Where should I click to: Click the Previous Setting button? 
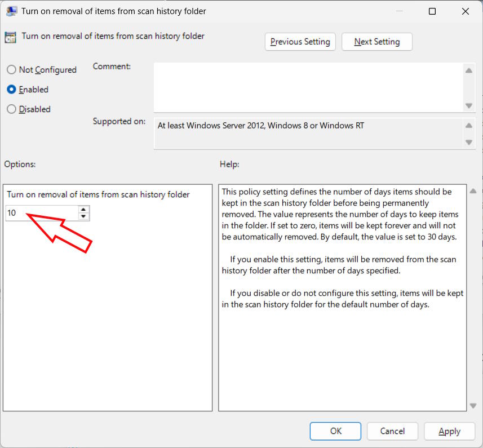coord(300,41)
